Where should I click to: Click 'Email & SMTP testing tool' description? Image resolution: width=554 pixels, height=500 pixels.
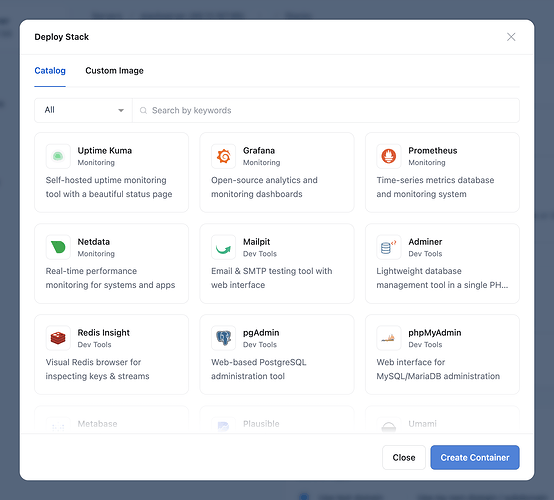tap(272, 271)
